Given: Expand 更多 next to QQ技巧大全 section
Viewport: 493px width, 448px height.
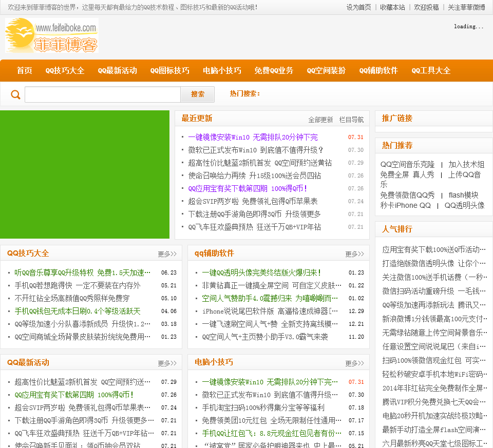Looking at the screenshot, I should click(x=167, y=254).
